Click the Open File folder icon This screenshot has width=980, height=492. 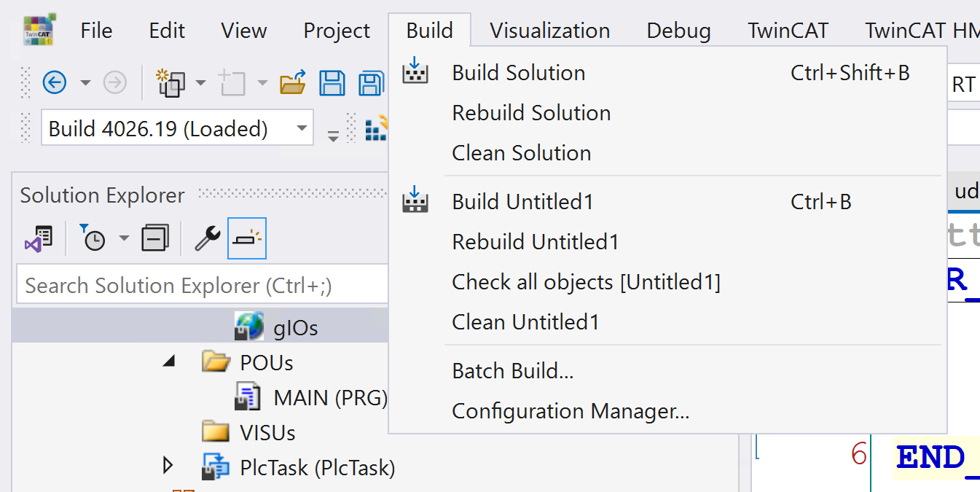293,82
